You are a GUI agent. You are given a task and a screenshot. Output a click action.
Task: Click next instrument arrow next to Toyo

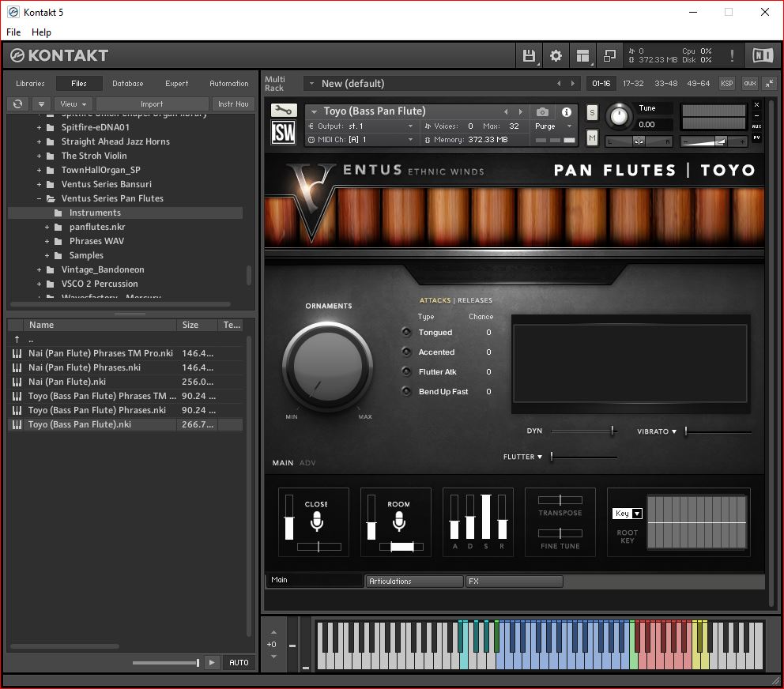tap(521, 111)
